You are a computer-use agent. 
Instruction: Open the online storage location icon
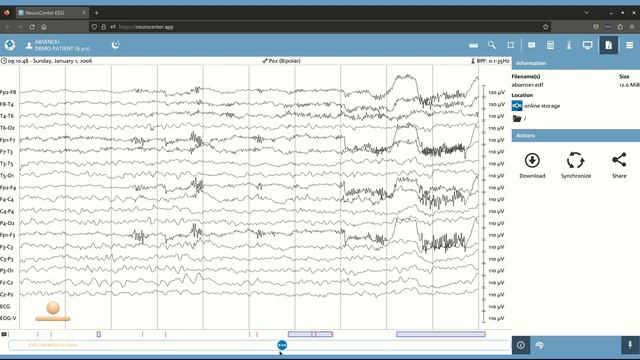(x=517, y=106)
